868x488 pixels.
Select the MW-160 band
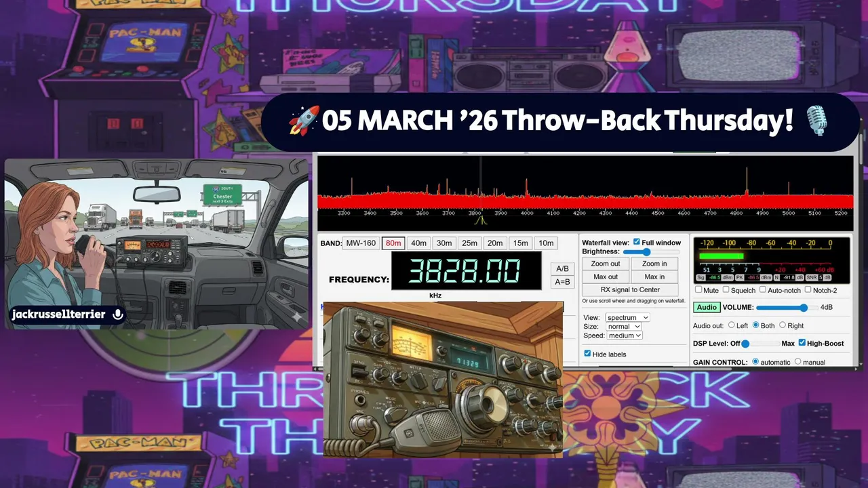coord(361,243)
